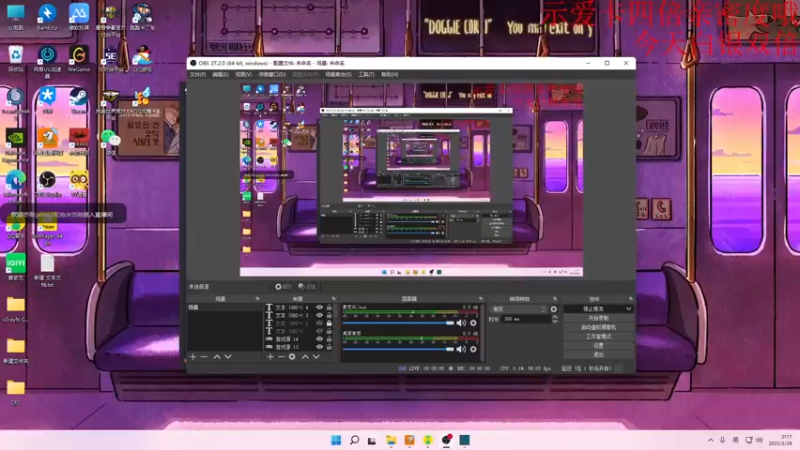Click the 开始录制 button
Screen dimensions: 800x450
coord(598,318)
